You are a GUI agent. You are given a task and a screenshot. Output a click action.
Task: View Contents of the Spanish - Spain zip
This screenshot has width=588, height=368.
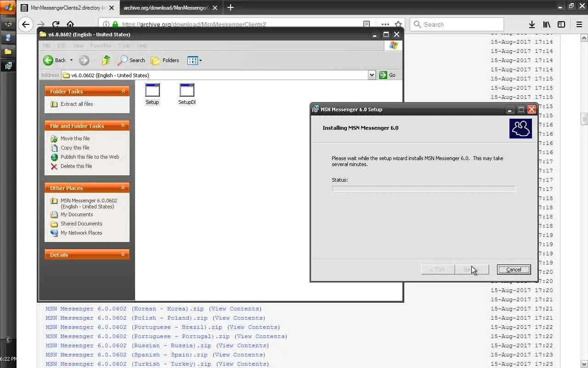(x=239, y=355)
